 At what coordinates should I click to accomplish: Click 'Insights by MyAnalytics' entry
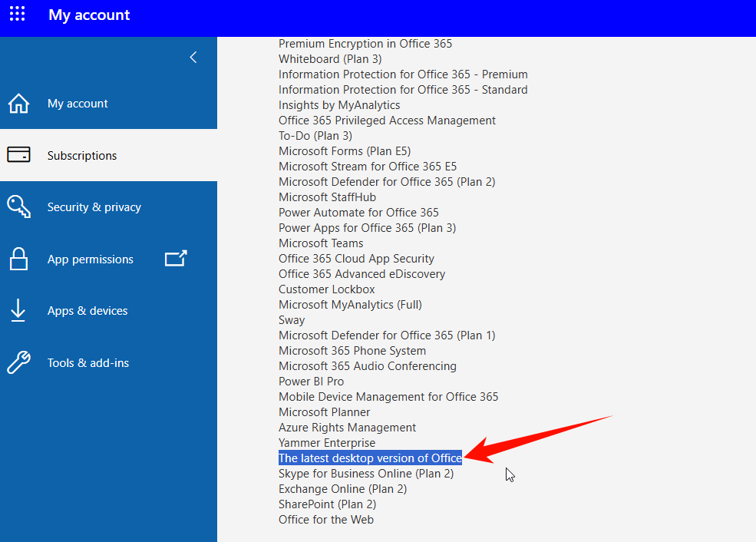(339, 105)
